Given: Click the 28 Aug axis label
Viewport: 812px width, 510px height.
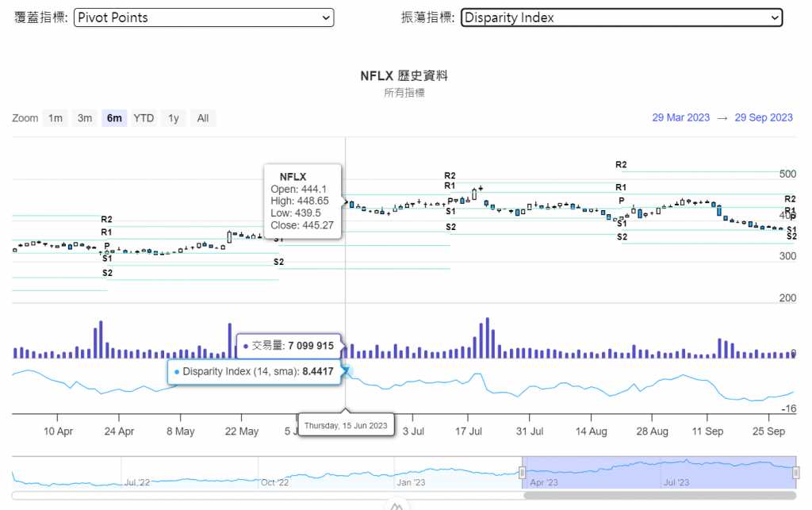Looking at the screenshot, I should point(652,431).
